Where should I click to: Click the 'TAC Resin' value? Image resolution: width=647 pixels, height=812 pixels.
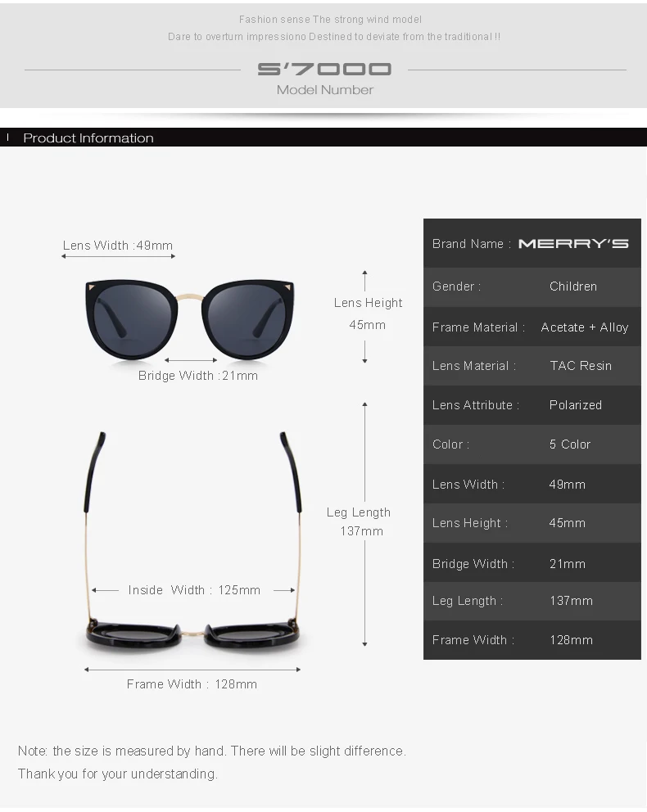coord(581,366)
